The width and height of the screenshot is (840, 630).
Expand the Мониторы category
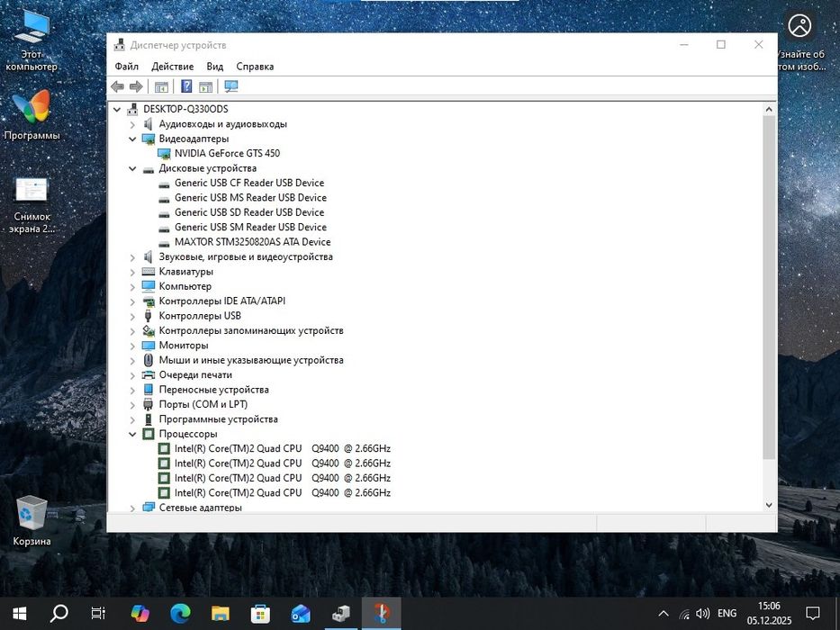tap(132, 346)
